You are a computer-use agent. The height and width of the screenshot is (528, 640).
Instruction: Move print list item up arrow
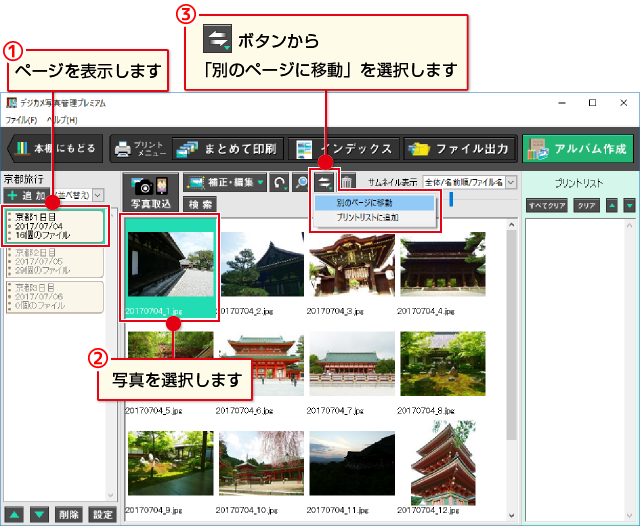tap(611, 206)
